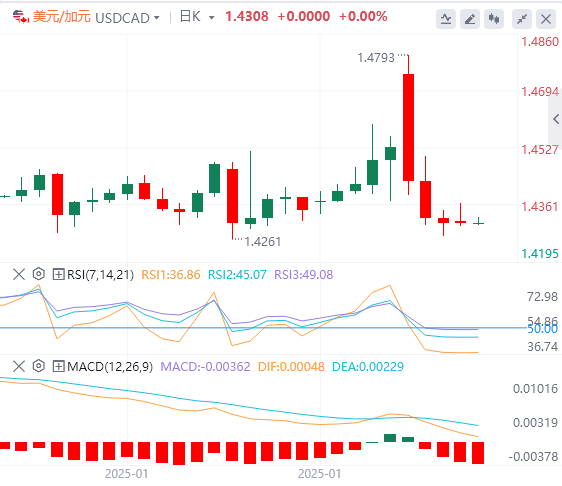Select the drawing pencil tool
Screen dimensions: 562x486
pos(470,19)
